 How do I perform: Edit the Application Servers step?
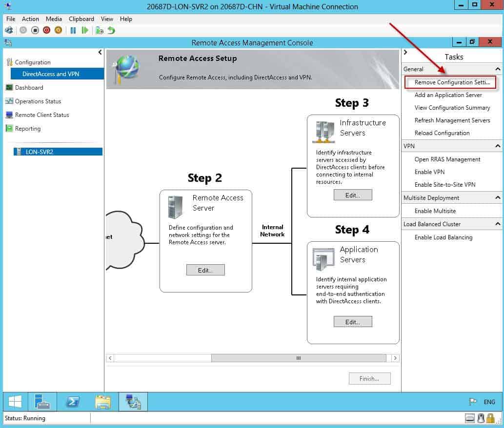coord(353,322)
